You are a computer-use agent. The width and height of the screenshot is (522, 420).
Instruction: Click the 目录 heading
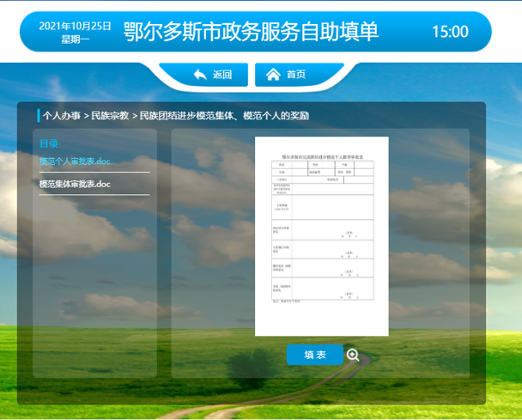tap(49, 143)
